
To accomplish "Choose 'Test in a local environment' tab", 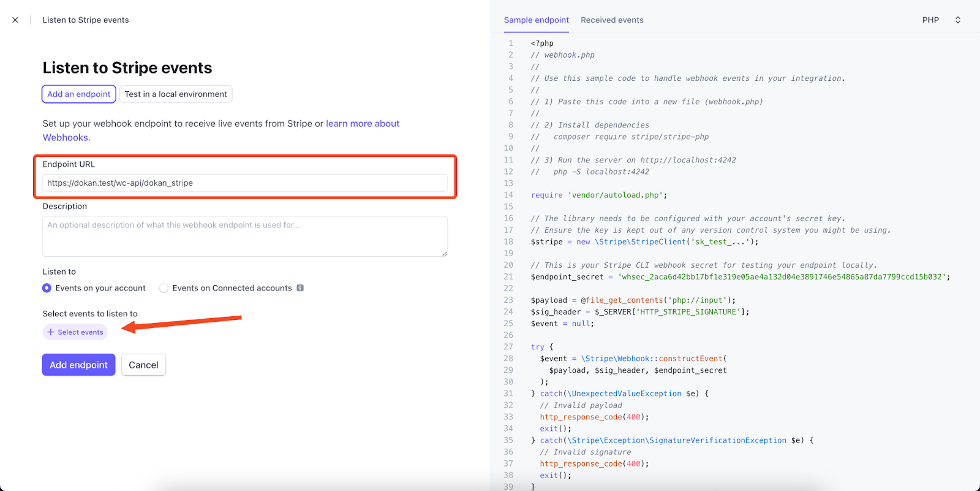I will [x=176, y=94].
